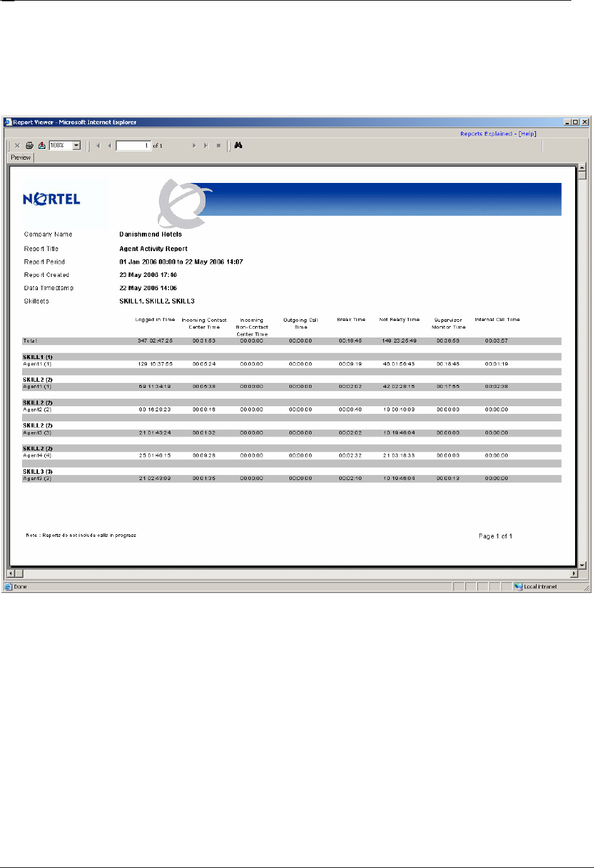Click the vertical scrollbar up arrow
This screenshot has width=594, height=868.
(582, 168)
